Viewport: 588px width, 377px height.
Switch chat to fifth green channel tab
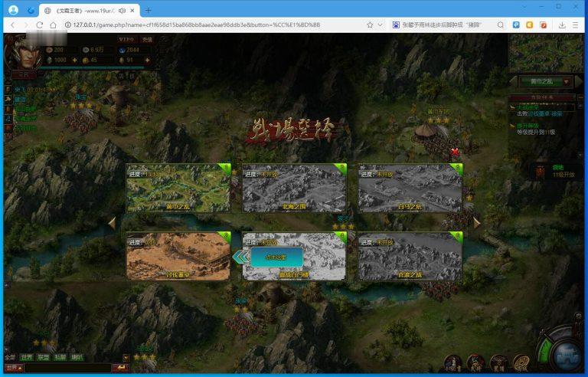coord(77,357)
